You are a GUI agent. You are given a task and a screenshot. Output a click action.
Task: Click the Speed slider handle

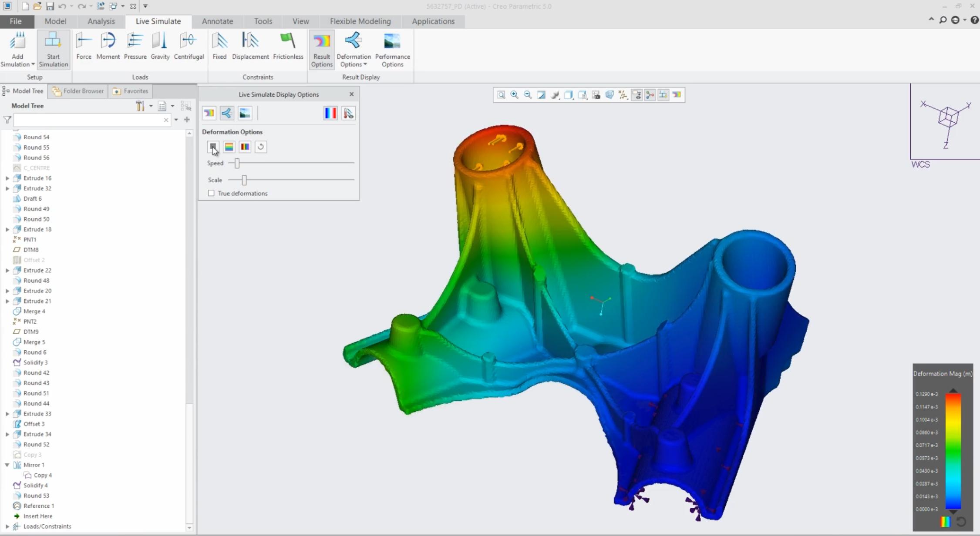click(236, 163)
